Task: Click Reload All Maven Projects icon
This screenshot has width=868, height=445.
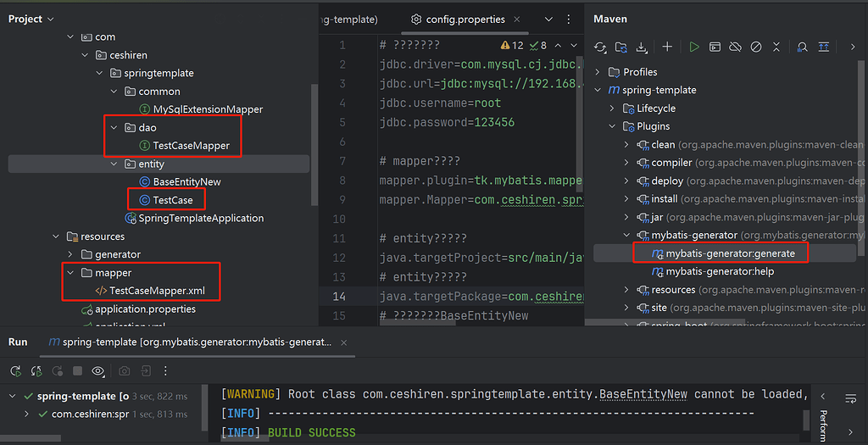Action: tap(600, 47)
